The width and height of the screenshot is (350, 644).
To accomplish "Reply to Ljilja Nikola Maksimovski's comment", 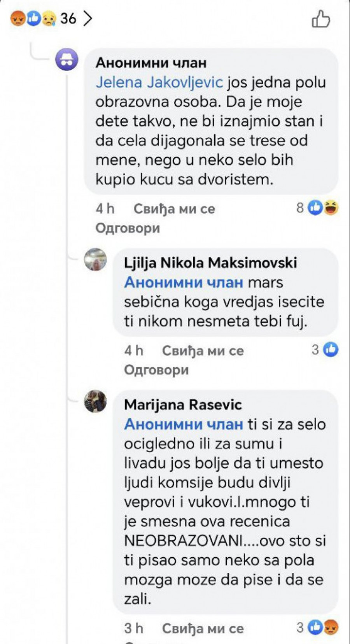I will coord(156,370).
